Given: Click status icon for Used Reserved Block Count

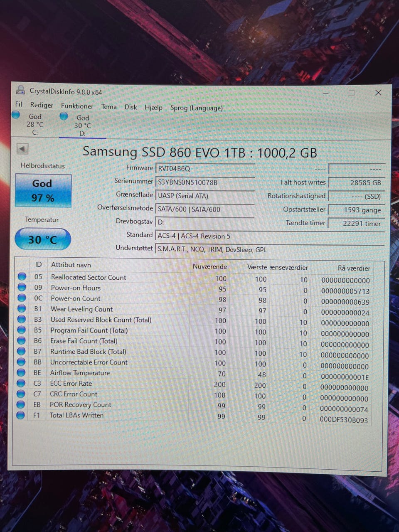Looking at the screenshot, I should click(22, 319).
